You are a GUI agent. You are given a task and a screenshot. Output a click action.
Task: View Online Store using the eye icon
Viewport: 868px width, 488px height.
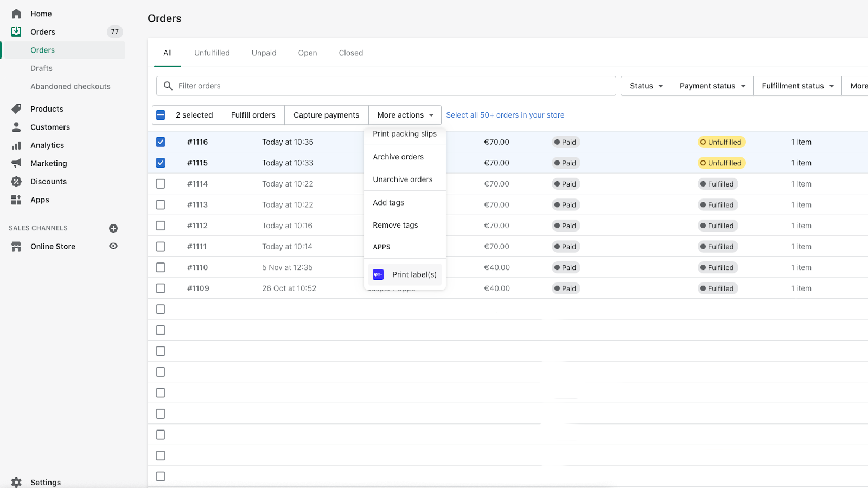click(113, 246)
